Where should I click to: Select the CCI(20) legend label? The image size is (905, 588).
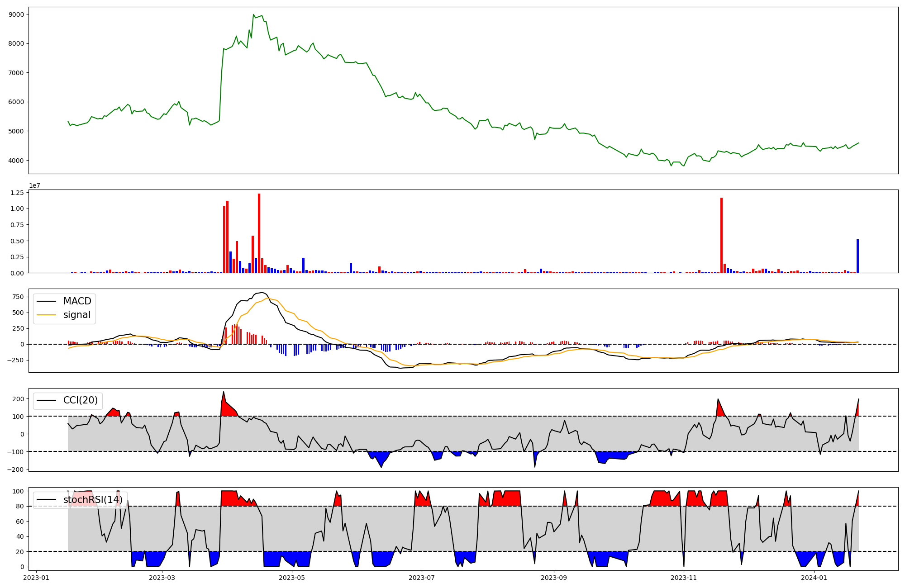coord(80,400)
